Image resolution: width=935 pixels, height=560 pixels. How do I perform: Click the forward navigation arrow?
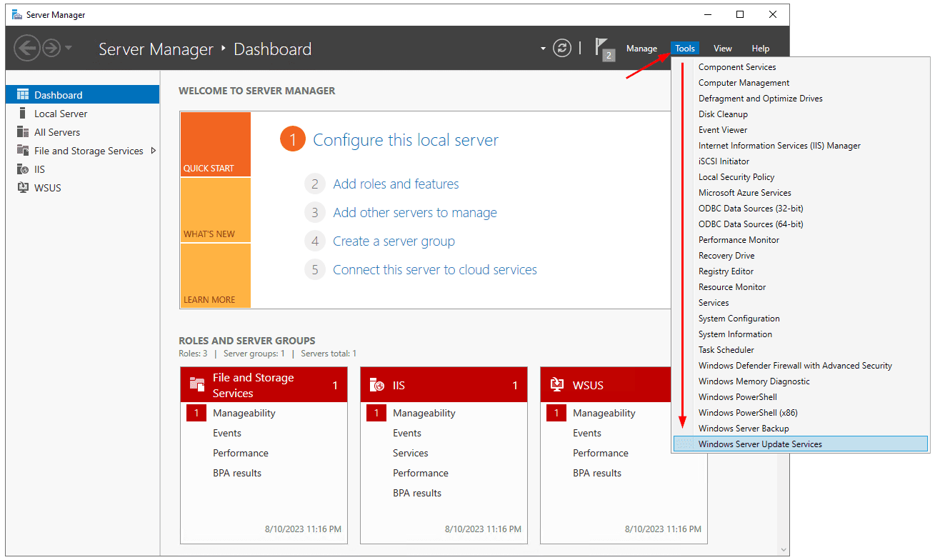tap(51, 49)
